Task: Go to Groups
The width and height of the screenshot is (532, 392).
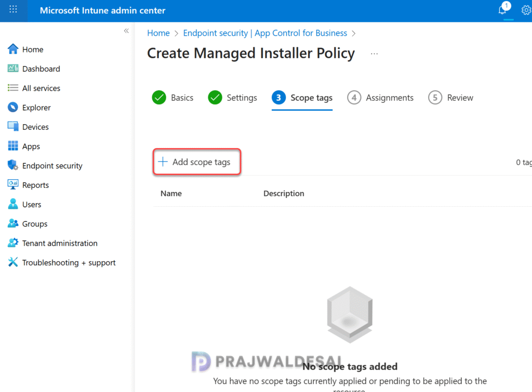Action: (35, 224)
